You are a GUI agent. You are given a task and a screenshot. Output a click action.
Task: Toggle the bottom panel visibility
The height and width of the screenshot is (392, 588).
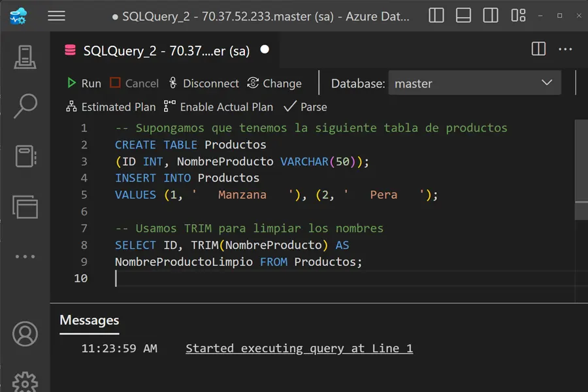(463, 15)
